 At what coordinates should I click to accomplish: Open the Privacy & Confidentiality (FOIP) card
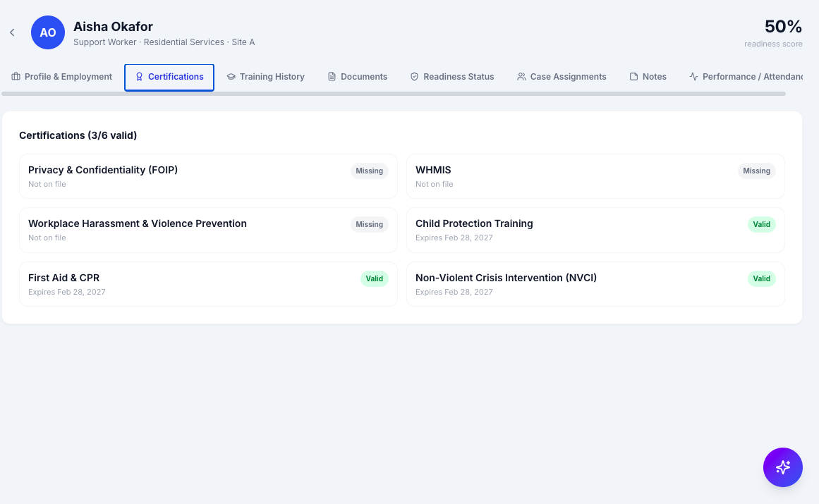[x=208, y=176]
